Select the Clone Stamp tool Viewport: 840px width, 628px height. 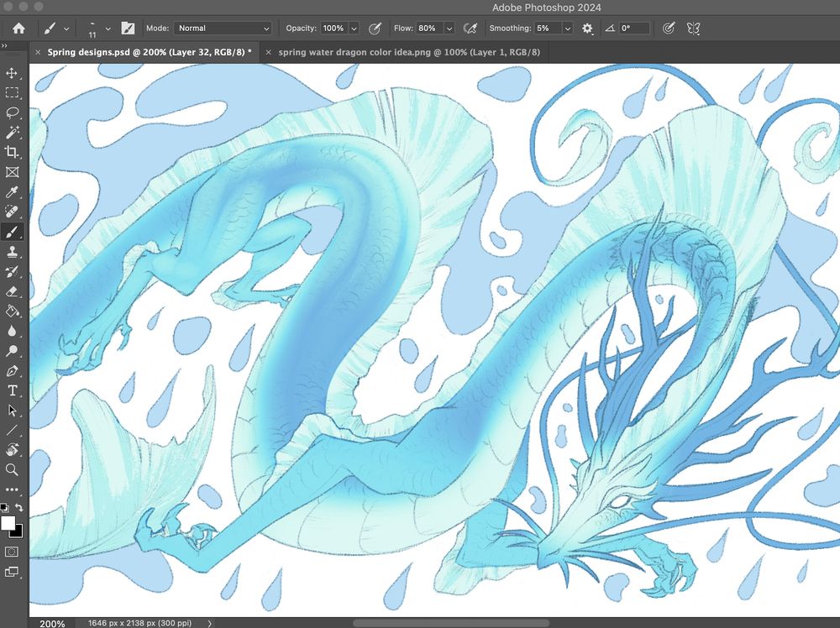tap(13, 252)
